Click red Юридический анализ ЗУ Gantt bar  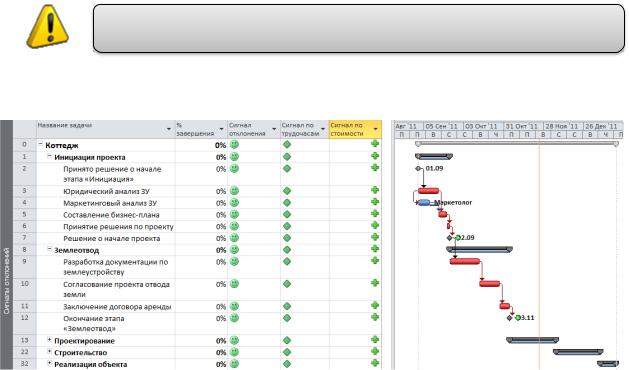coord(428,191)
